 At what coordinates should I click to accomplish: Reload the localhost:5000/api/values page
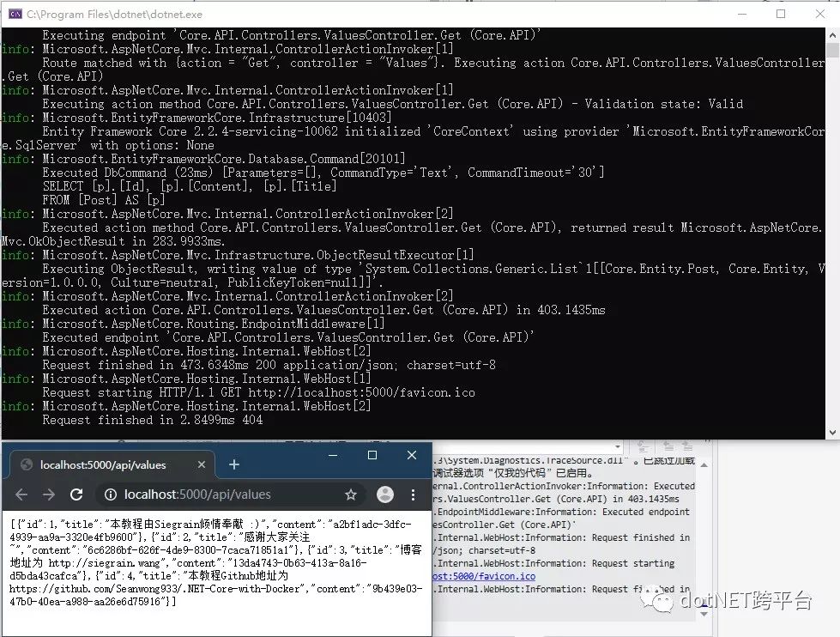pos(76,494)
